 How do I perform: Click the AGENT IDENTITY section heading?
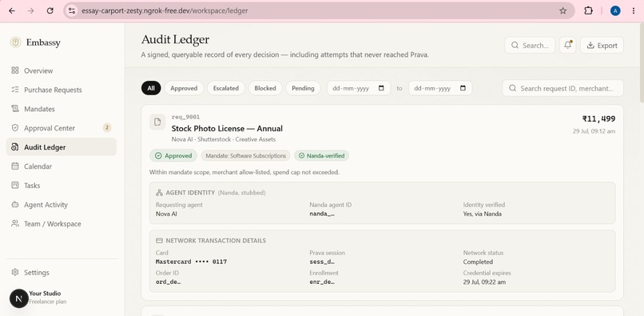pyautogui.click(x=190, y=193)
